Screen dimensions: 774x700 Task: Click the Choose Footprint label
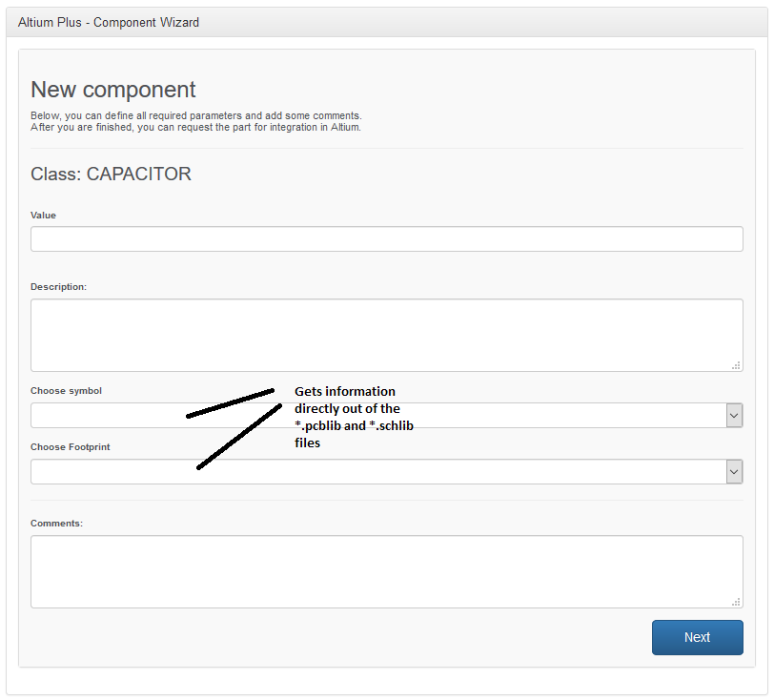click(x=71, y=447)
